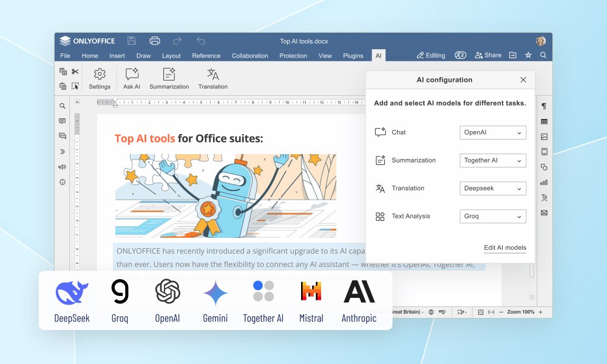Open the table settings in right sidebar
Screen dimensions: 607x364
pyautogui.click(x=544, y=121)
